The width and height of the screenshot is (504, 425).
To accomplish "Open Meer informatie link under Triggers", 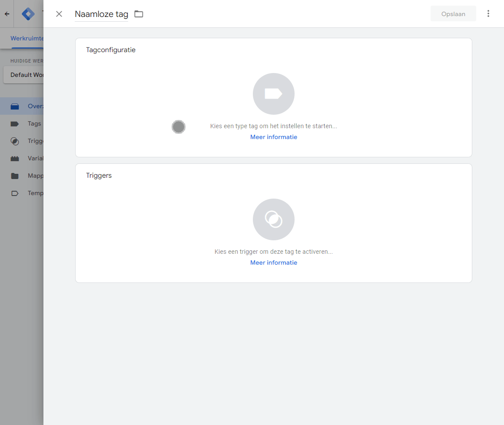I will click(x=274, y=262).
